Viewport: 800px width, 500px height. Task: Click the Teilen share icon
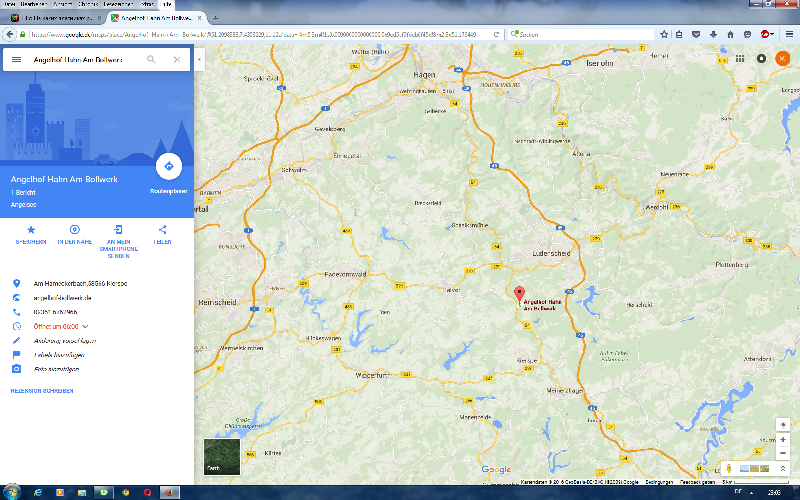(x=162, y=230)
